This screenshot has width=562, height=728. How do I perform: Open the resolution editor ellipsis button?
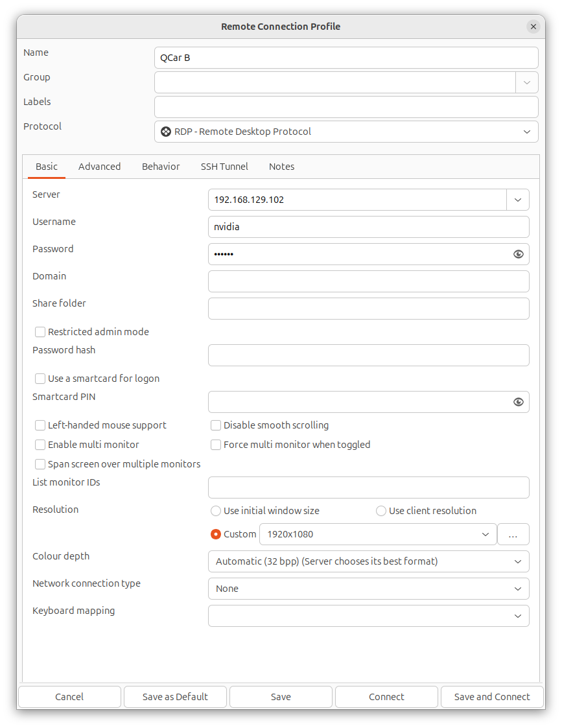(x=513, y=534)
